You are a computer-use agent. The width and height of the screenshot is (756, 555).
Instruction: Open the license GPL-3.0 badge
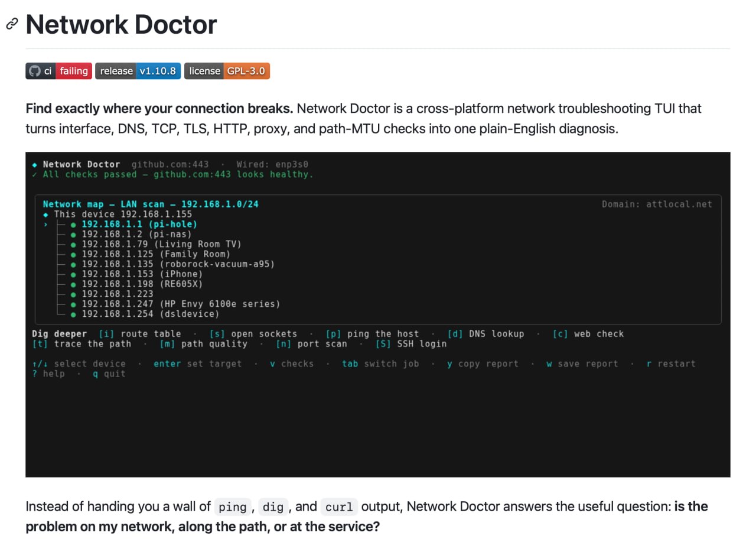[227, 71]
